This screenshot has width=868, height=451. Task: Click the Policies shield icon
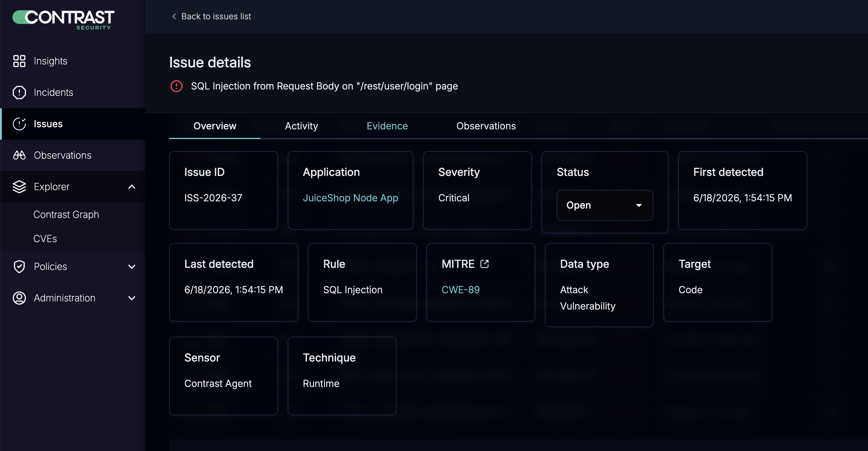(x=19, y=266)
